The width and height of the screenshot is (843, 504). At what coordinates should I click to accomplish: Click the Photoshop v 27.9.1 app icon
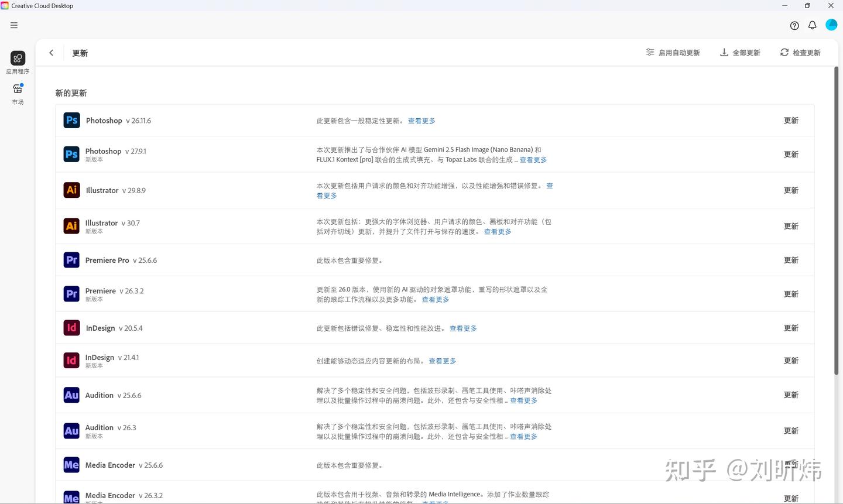(71, 155)
